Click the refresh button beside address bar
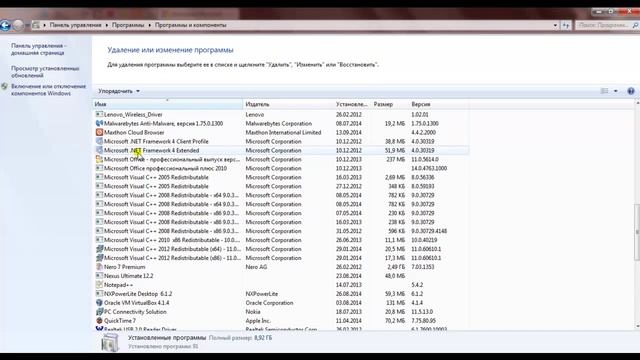This screenshot has height=360, width=640. [x=566, y=25]
